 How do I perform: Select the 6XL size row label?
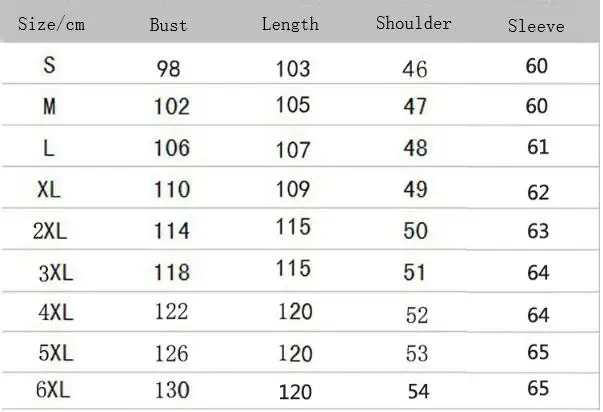(x=53, y=390)
